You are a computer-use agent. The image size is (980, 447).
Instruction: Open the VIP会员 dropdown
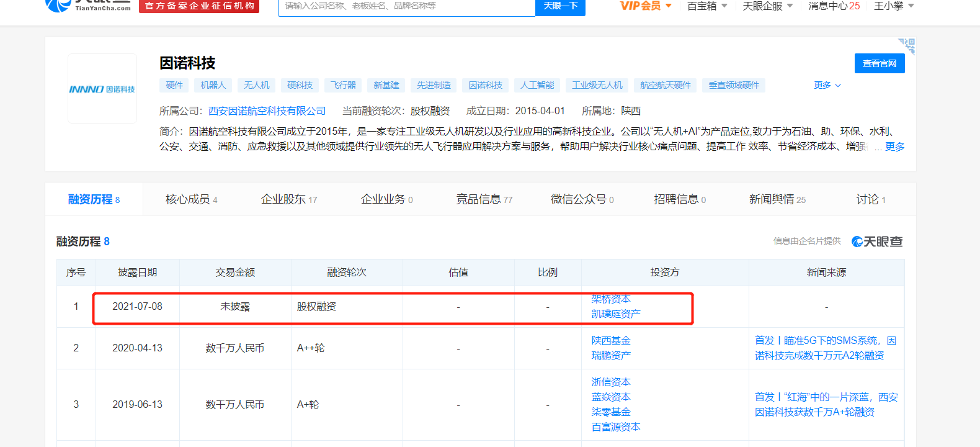tap(646, 6)
